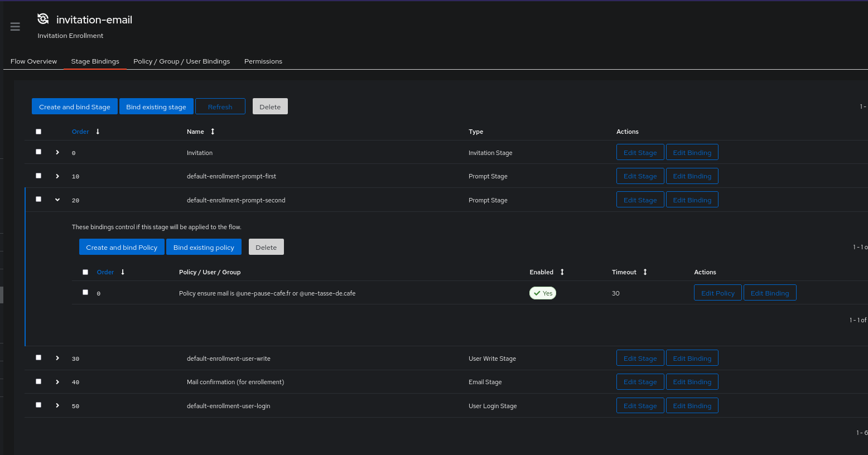Collapse the default-enrollment-prompt-second row
Viewport: 868px width, 455px height.
[x=57, y=200]
